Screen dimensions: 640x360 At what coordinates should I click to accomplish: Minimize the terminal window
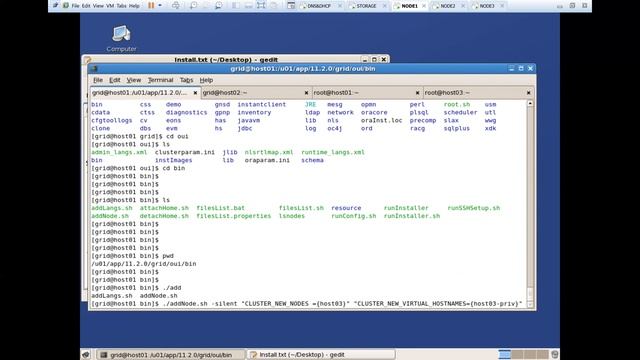tap(511, 69)
